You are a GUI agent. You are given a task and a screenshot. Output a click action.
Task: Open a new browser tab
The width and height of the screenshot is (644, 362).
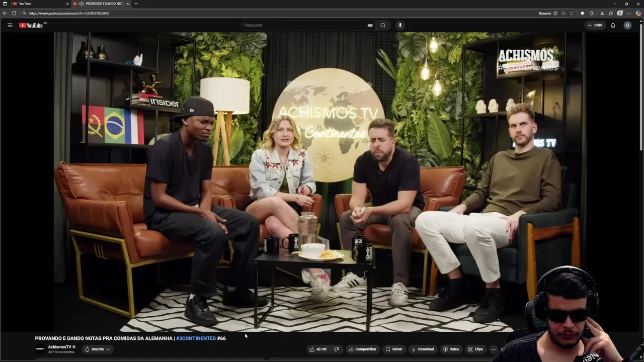pyautogui.click(x=136, y=4)
